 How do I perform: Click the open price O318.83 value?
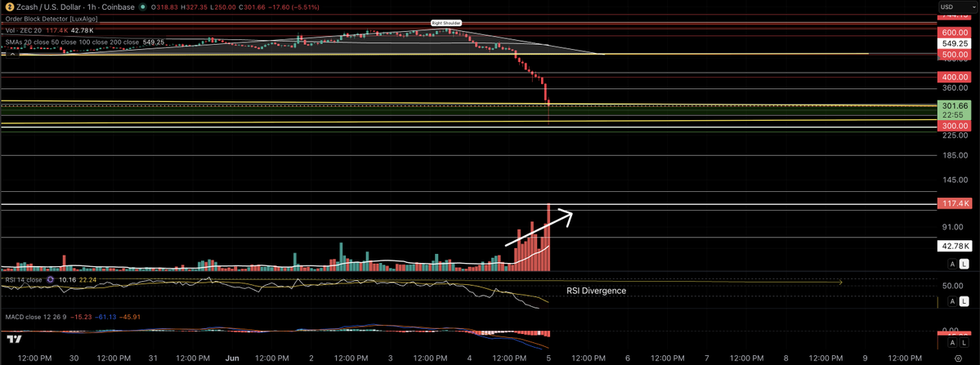click(x=164, y=7)
